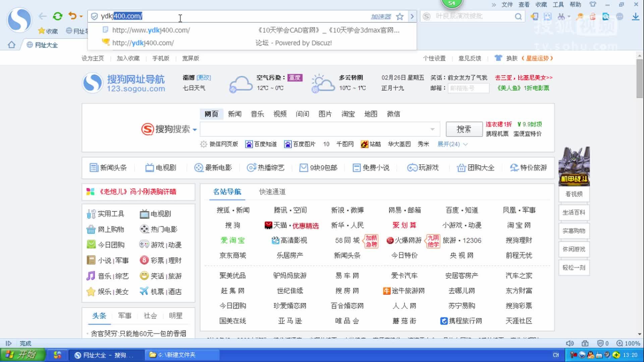The height and width of the screenshot is (362, 644).
Task: Click the skin shirt icon in title bar
Action: (x=593, y=4)
